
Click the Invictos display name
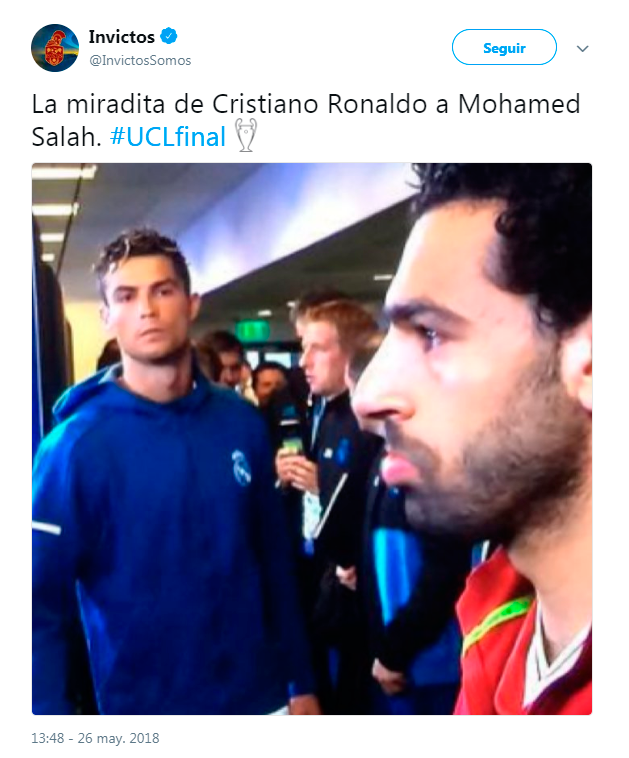click(x=121, y=37)
